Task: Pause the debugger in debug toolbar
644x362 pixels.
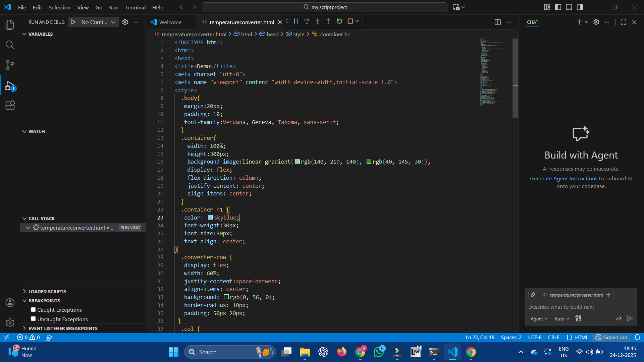Action: (x=296, y=21)
